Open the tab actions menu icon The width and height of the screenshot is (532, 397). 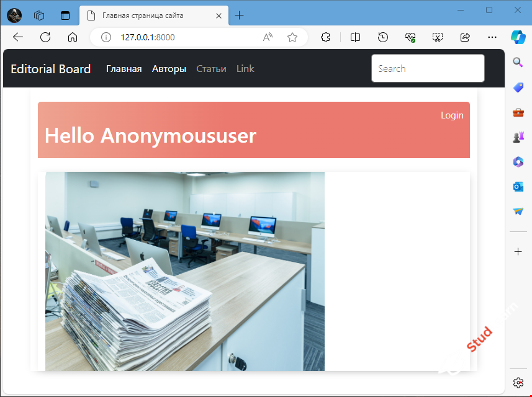(x=65, y=16)
